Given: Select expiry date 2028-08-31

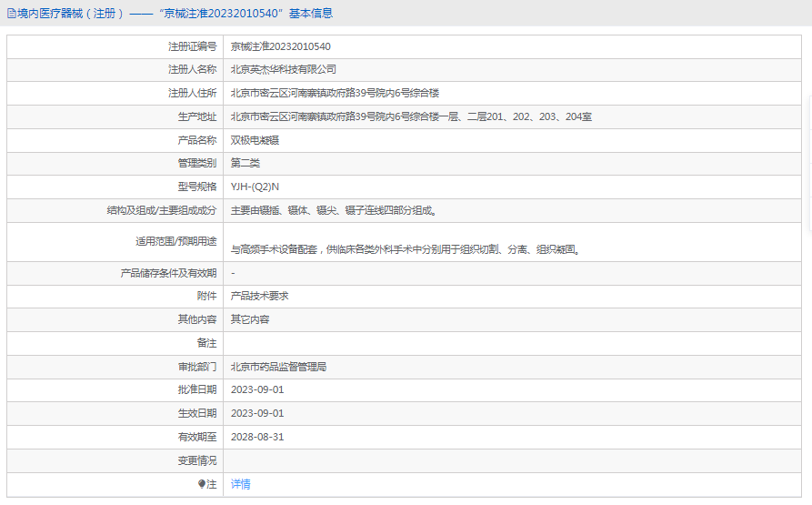Looking at the screenshot, I should 257,437.
